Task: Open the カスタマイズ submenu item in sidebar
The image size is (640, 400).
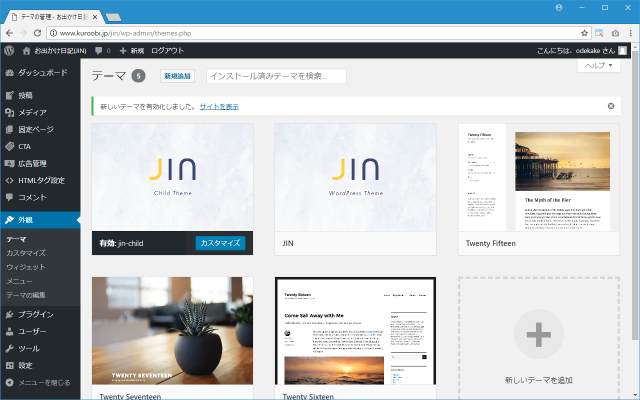Action: click(26, 253)
